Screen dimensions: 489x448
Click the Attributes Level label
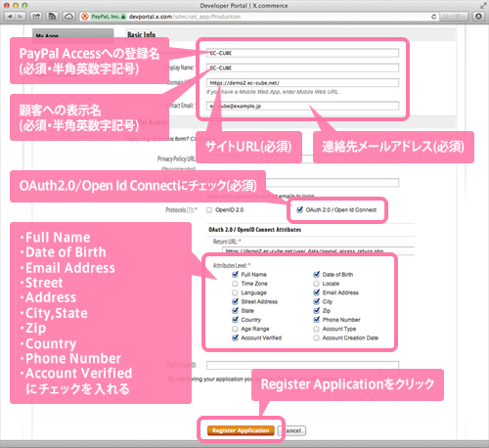pyautogui.click(x=232, y=265)
